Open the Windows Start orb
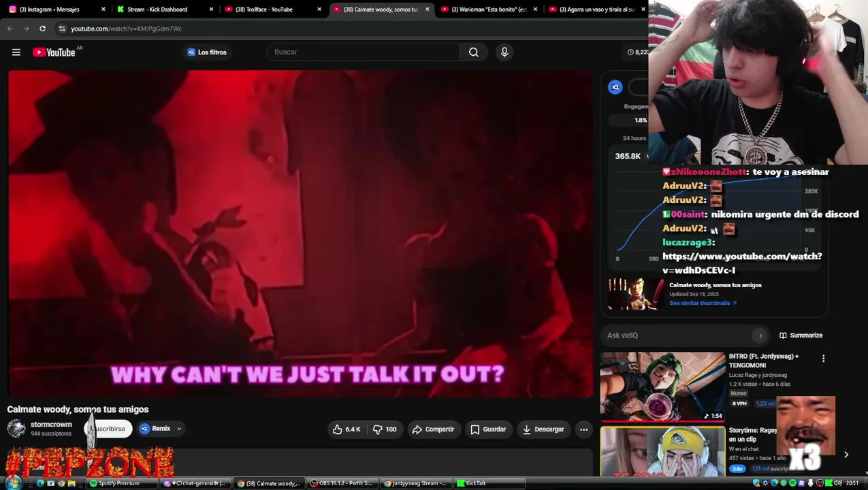Screen dimensions: 868x490 click(13, 483)
